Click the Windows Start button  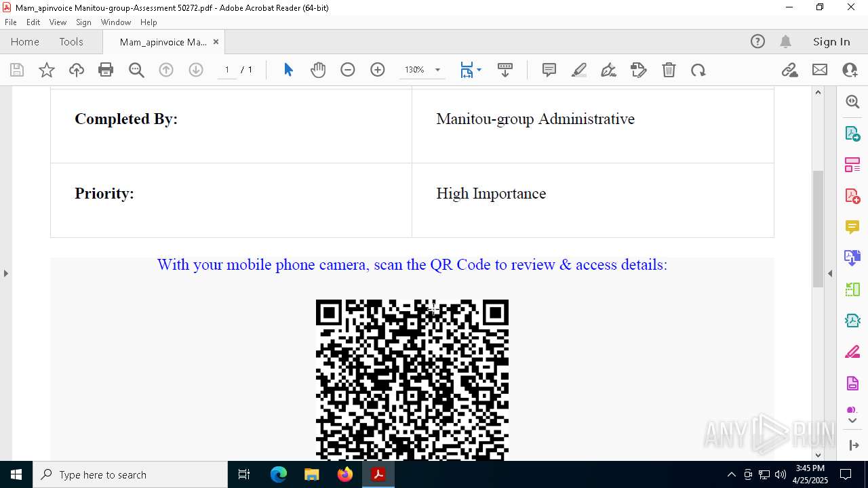coord(16,474)
